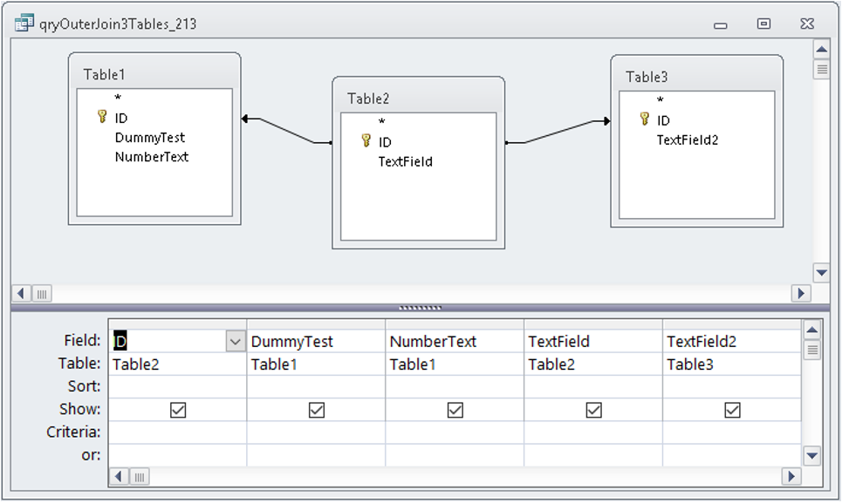Click the NumberText Field cell in grid
The image size is (842, 504).
pyautogui.click(x=455, y=341)
